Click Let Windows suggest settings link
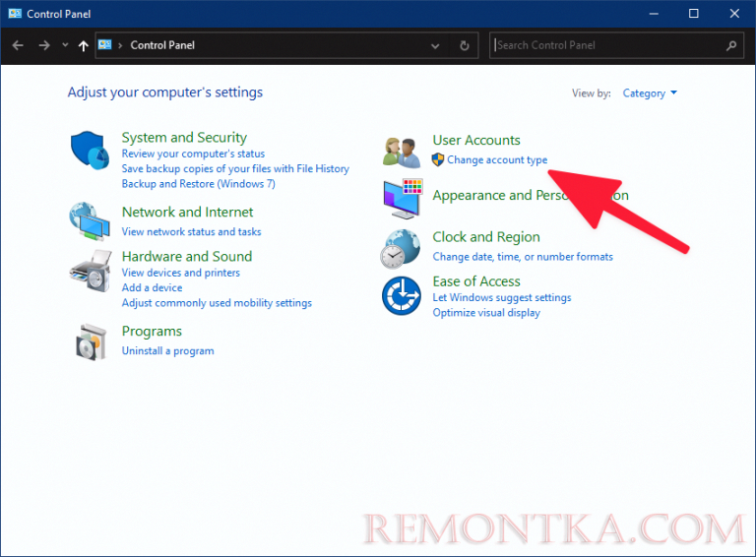This screenshot has width=756, height=557. (x=501, y=297)
